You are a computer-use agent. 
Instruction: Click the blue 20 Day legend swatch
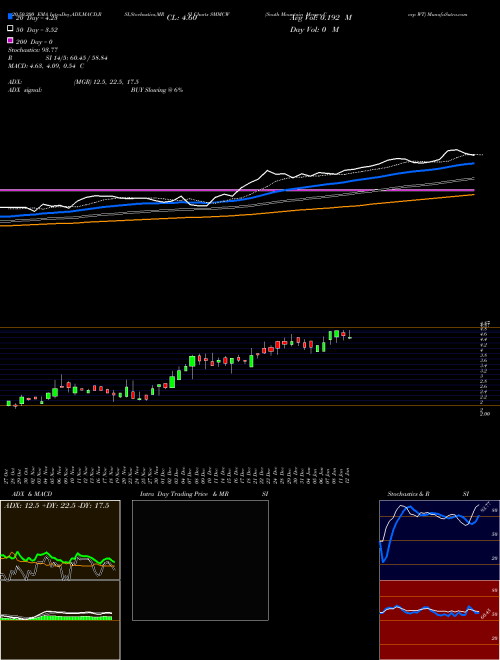(x=10, y=18)
